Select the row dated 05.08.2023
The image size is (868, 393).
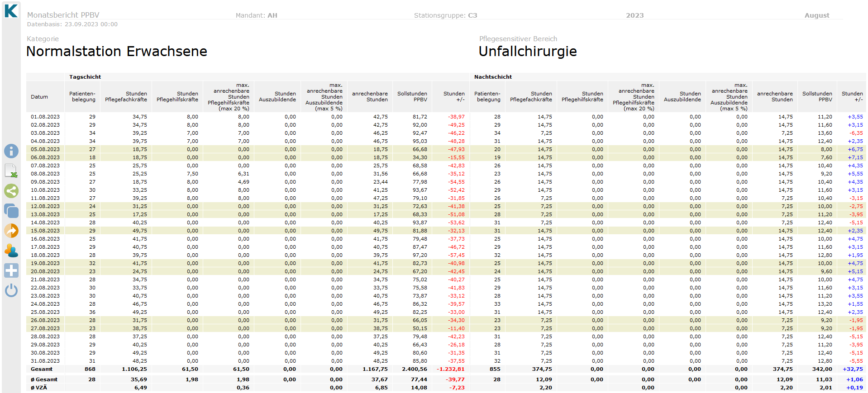[x=446, y=149]
